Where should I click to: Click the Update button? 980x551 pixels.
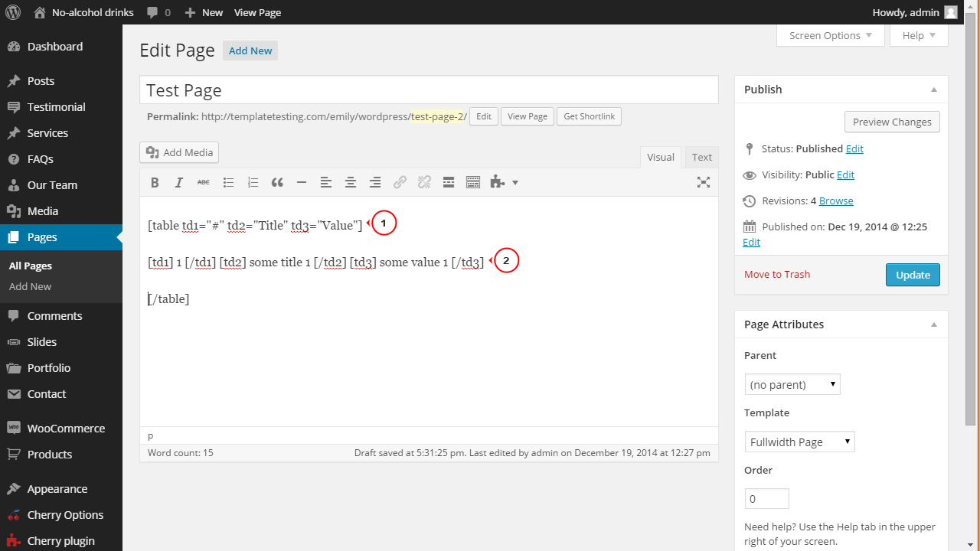tap(913, 275)
